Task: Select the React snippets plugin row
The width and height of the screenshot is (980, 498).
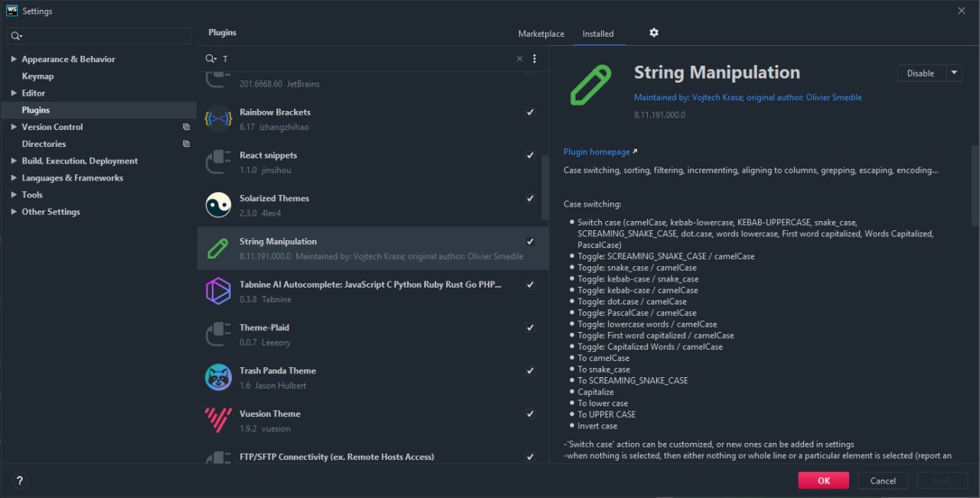Action: click(373, 162)
